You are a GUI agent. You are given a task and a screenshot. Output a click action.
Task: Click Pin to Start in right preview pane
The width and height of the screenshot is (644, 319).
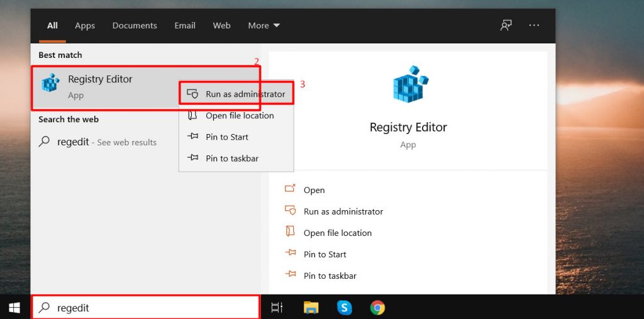point(325,254)
